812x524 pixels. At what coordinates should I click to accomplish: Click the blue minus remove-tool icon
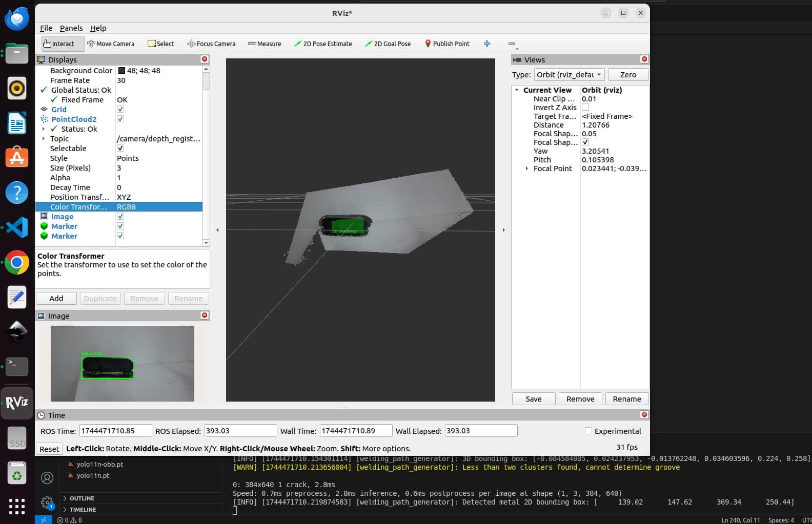click(x=512, y=44)
